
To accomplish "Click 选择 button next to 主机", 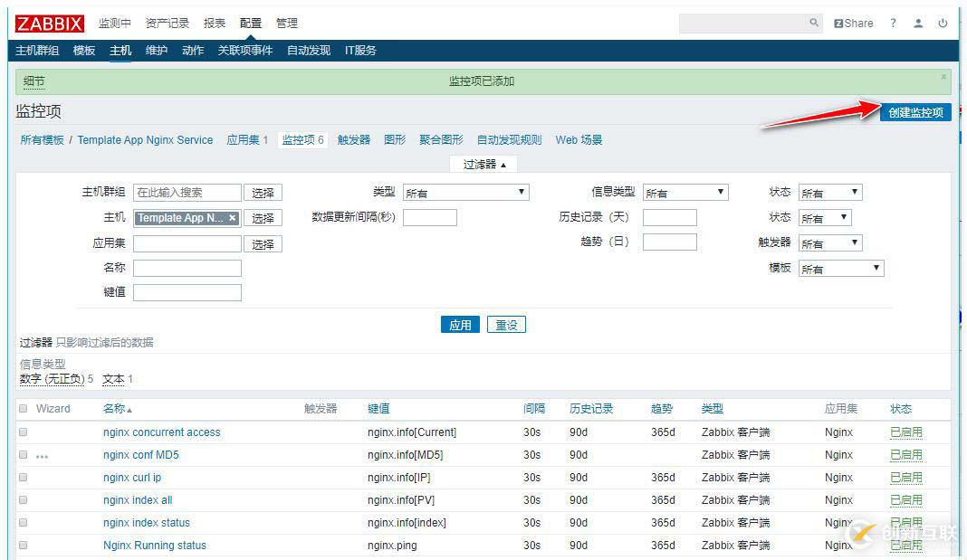I will point(263,218).
